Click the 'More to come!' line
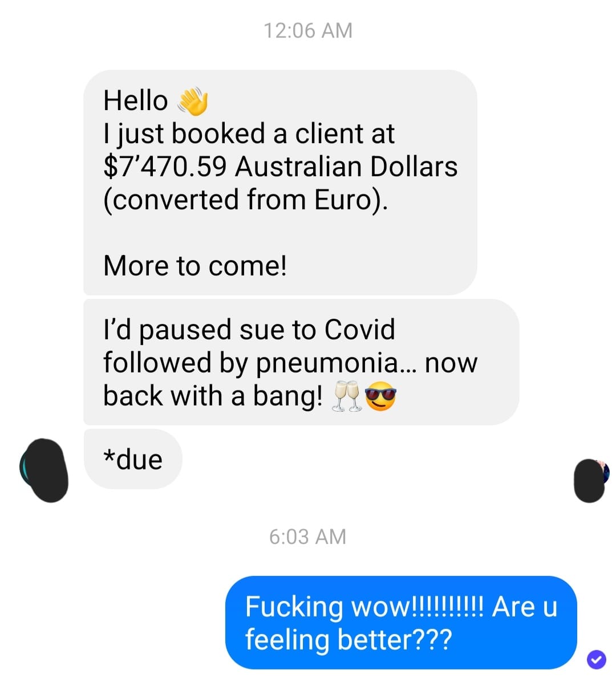616x686 pixels. pos(195,266)
